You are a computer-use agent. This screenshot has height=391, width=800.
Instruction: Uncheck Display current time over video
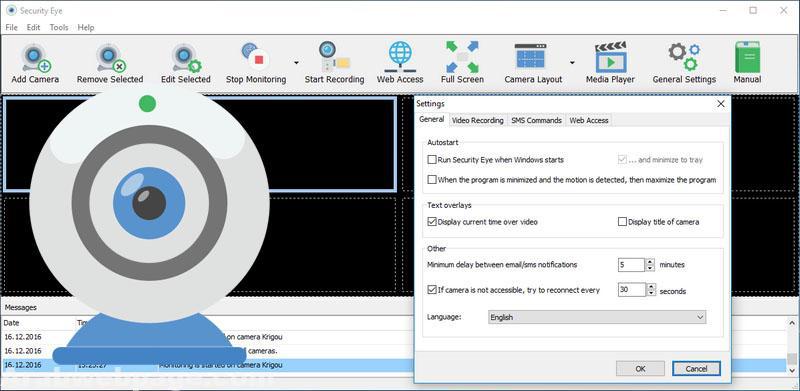(432, 222)
